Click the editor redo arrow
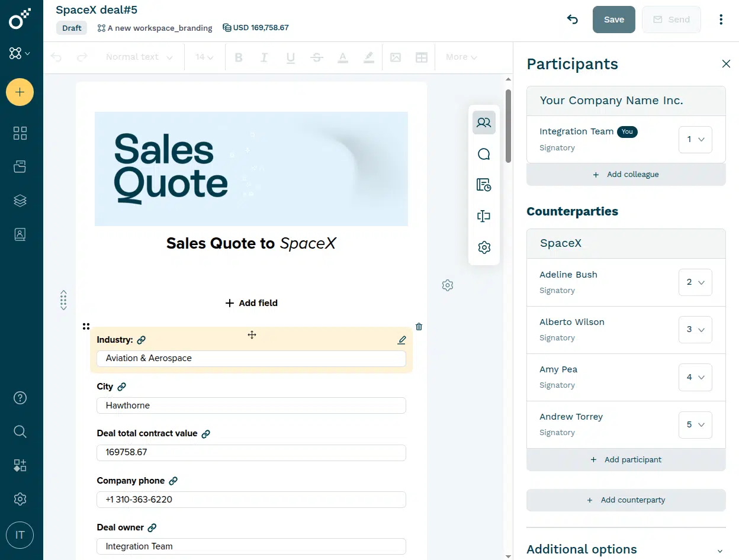 point(82,57)
